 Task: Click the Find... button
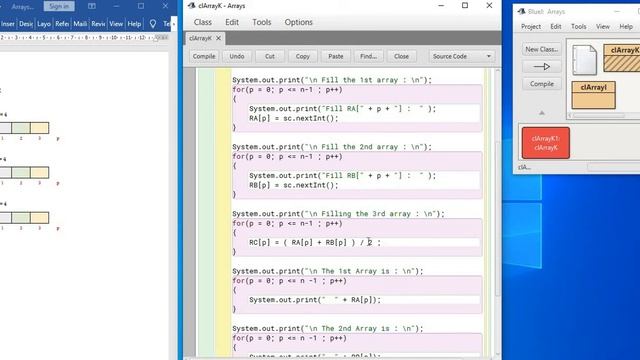(x=369, y=56)
